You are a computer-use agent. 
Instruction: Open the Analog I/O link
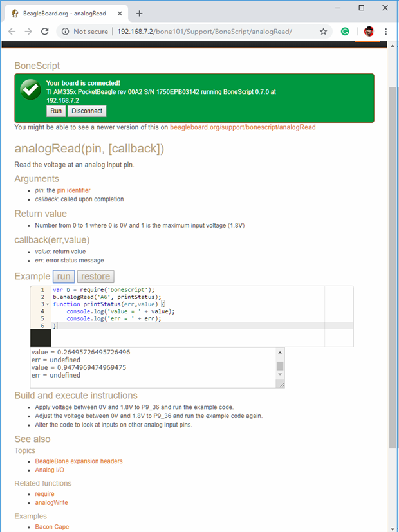click(50, 470)
